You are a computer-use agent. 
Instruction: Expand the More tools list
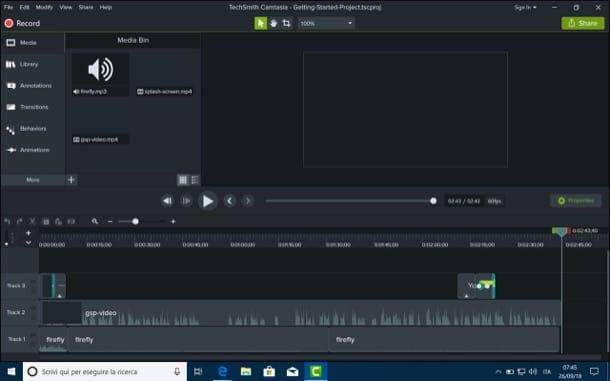[x=33, y=180]
